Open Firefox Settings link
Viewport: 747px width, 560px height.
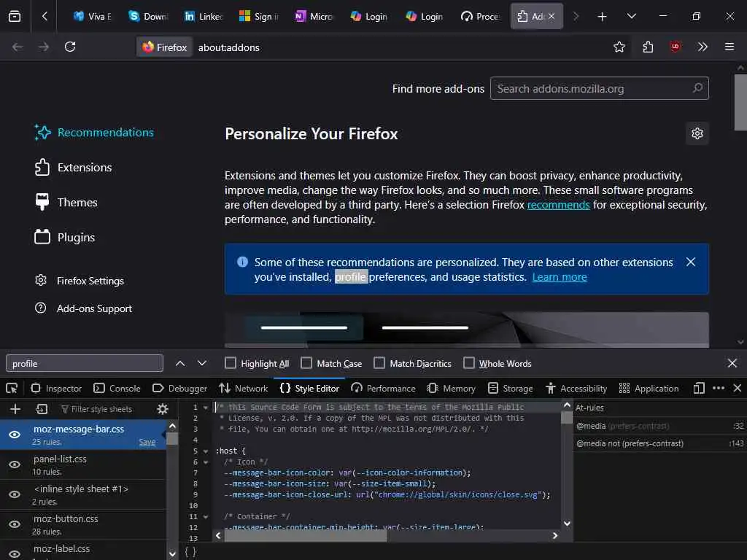point(80,281)
